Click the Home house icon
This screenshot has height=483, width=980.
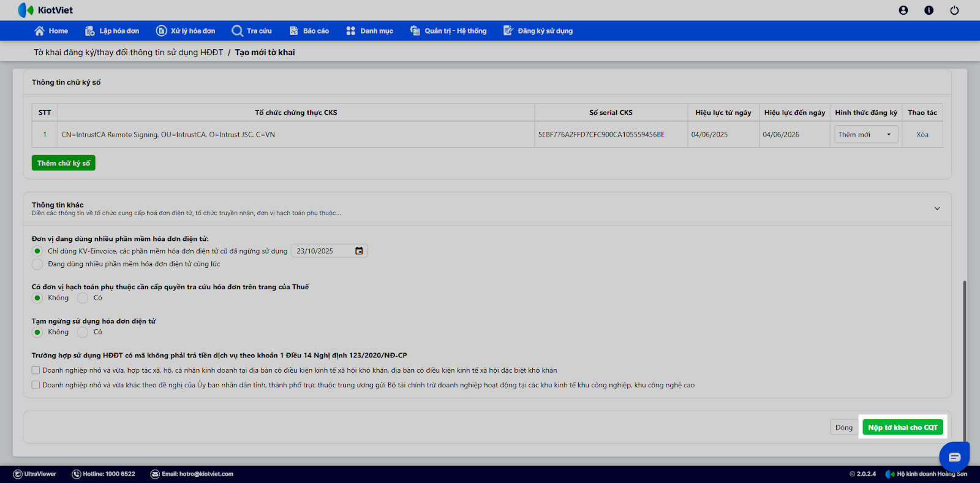point(40,31)
